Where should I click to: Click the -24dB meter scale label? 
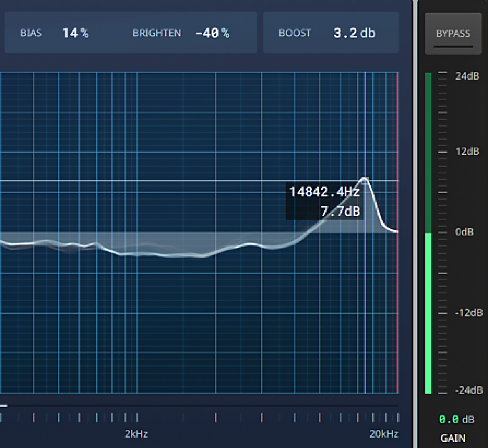pos(469,390)
